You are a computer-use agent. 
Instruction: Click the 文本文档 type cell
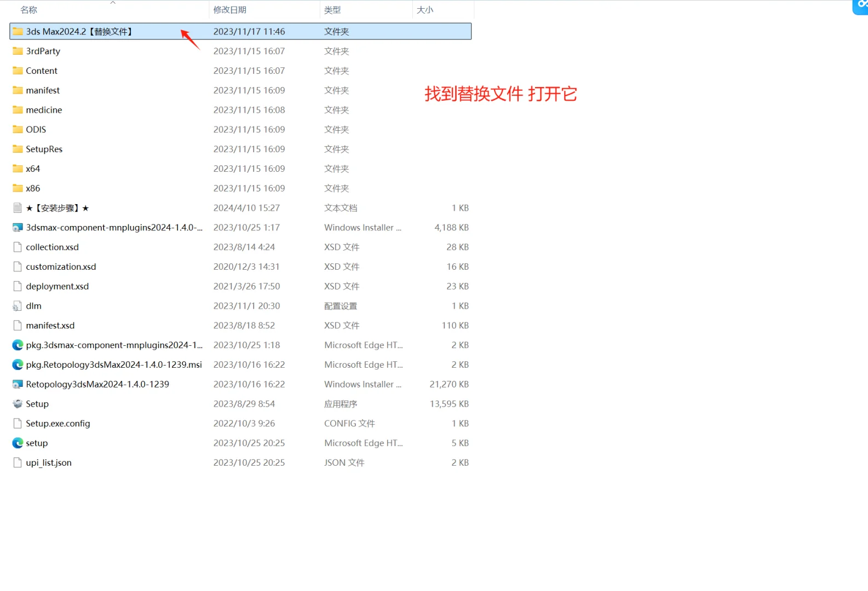coord(341,208)
